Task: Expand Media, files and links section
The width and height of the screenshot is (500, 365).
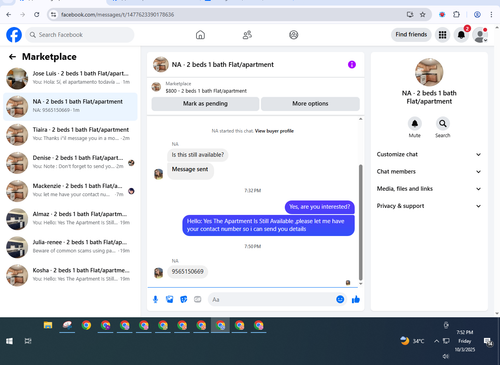Action: coord(429,189)
